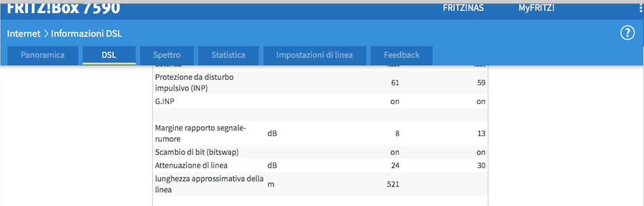Open FRITZ!NAS link in header
This screenshot has height=206, width=644.
[x=463, y=8]
